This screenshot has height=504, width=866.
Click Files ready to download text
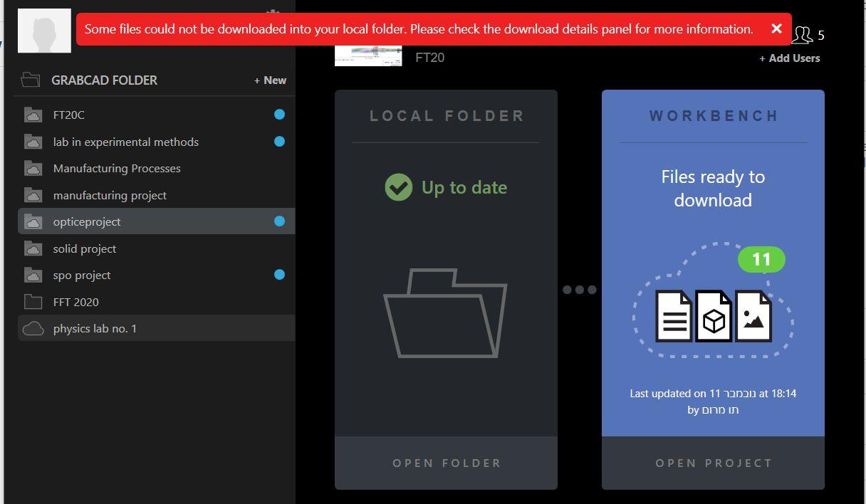coord(713,189)
